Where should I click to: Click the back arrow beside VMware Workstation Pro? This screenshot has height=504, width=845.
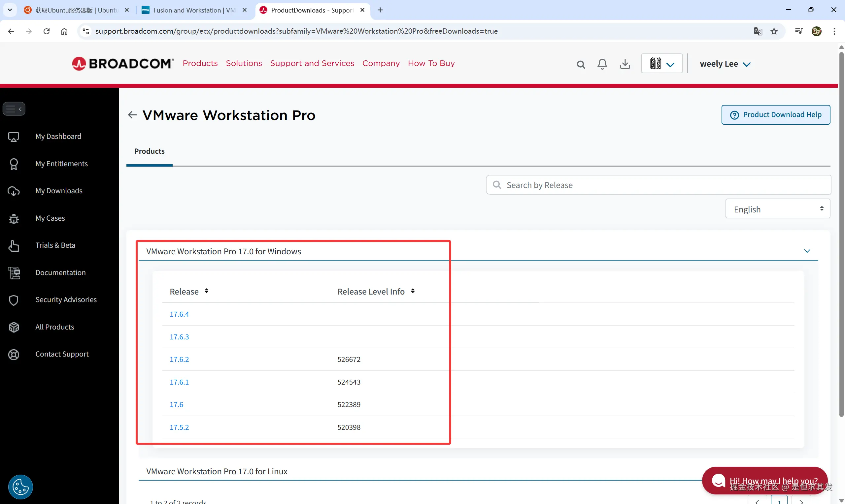pyautogui.click(x=132, y=115)
